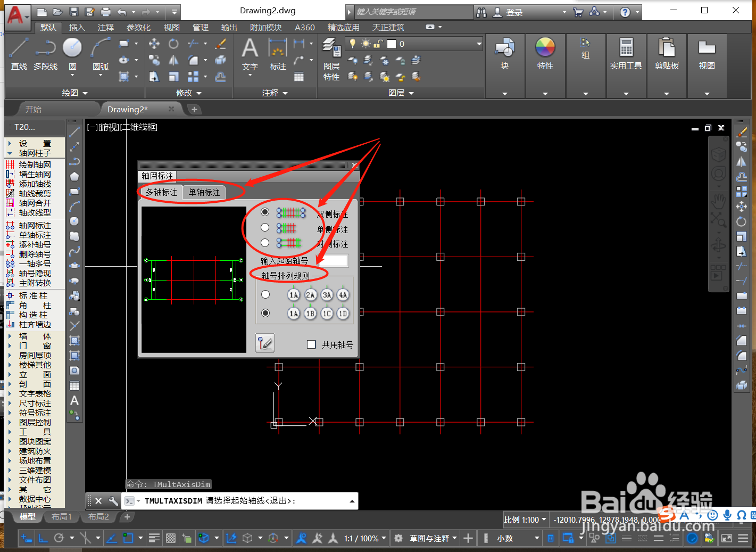Click the A text tool in vertical toolbar

point(74,400)
